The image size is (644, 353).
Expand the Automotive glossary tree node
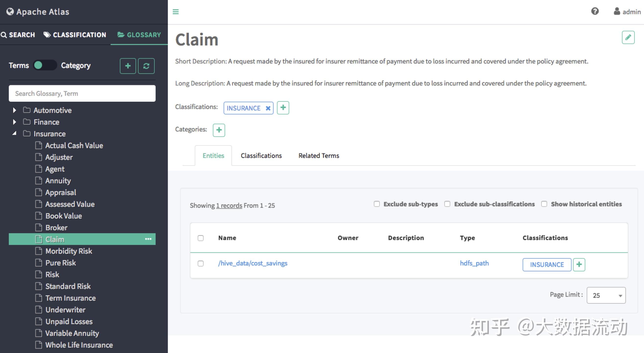(14, 110)
